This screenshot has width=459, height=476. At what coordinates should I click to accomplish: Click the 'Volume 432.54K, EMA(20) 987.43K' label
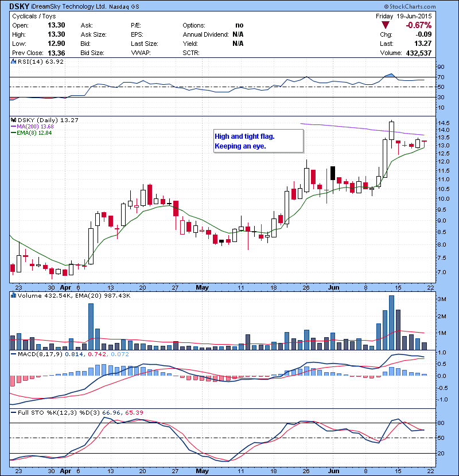tap(74, 295)
